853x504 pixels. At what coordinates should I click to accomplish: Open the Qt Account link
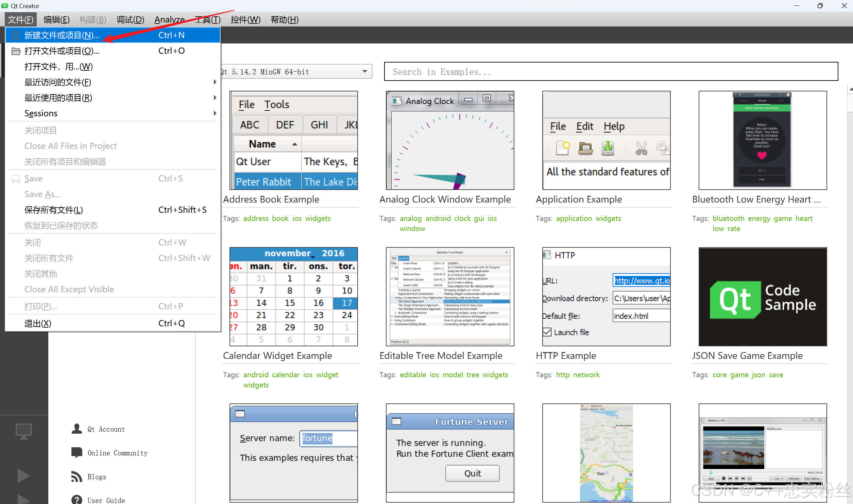click(x=106, y=429)
